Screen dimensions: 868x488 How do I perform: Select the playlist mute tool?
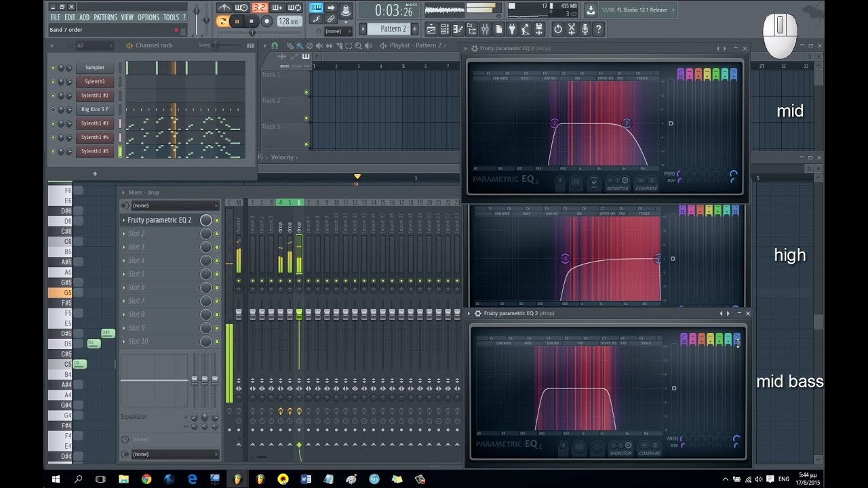pos(319,45)
